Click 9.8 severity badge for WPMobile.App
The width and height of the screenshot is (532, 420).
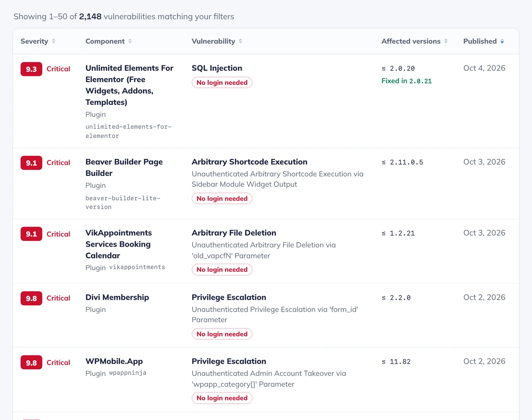click(x=31, y=363)
